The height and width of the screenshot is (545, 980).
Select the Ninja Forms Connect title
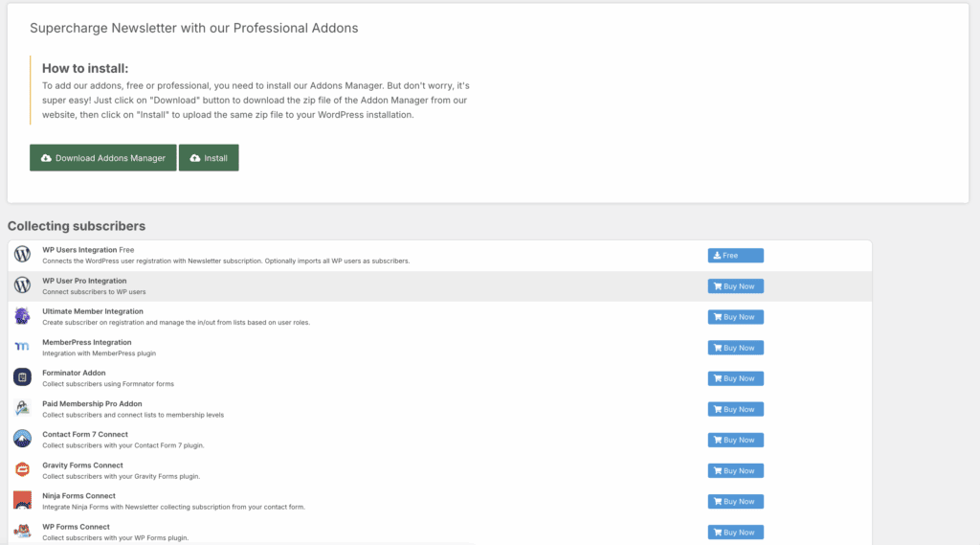point(78,496)
